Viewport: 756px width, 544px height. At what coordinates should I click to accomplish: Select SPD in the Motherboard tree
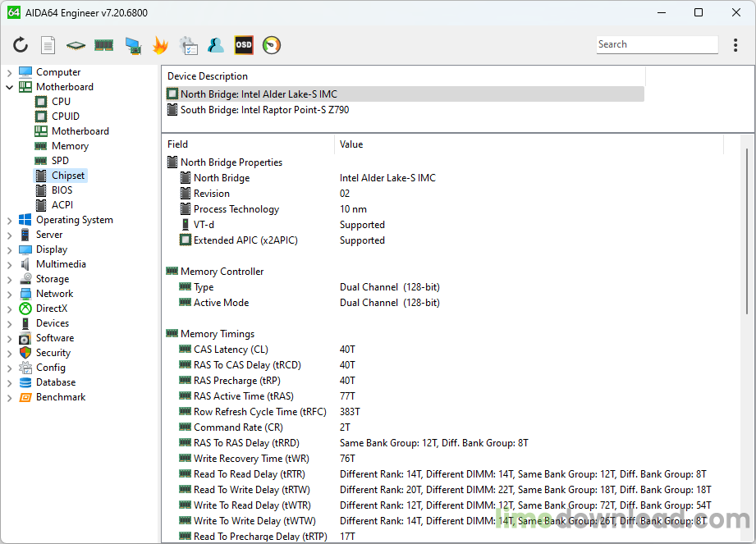tap(60, 161)
